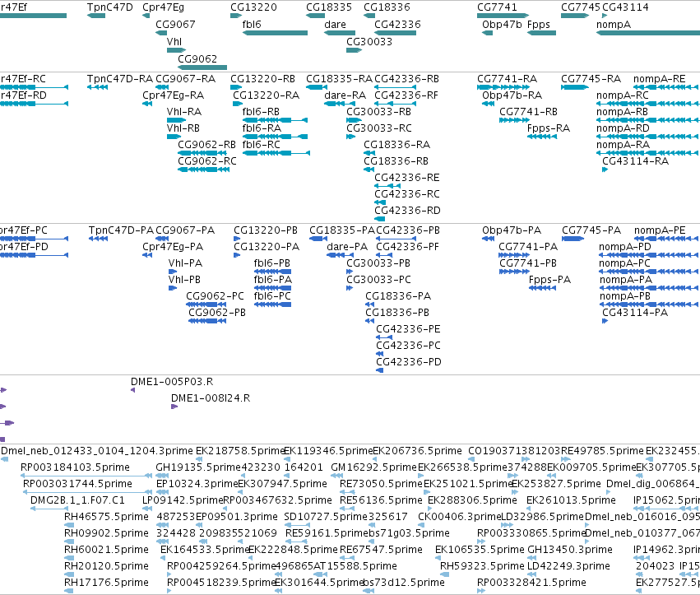Select transcript label fbl6-RB
The image size is (700, 595).
coord(261,112)
